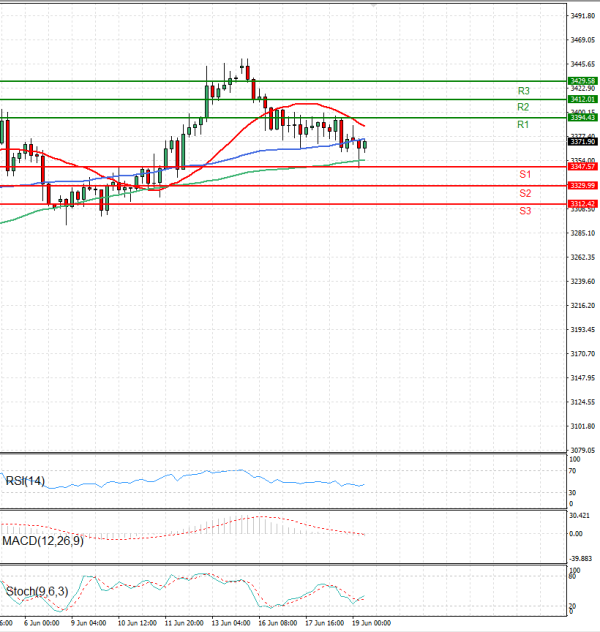
Task: Click the S2 support label
Action: click(524, 193)
